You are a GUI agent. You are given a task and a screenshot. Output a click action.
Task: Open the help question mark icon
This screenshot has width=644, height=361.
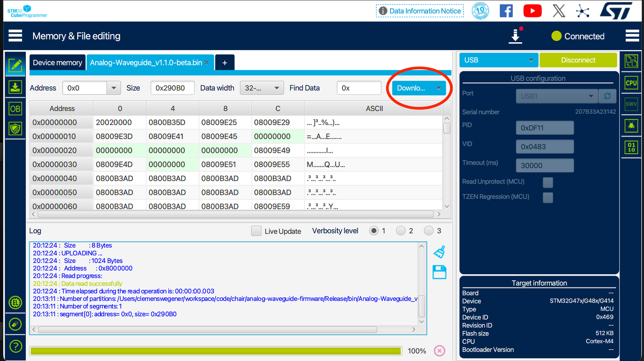coord(15,346)
